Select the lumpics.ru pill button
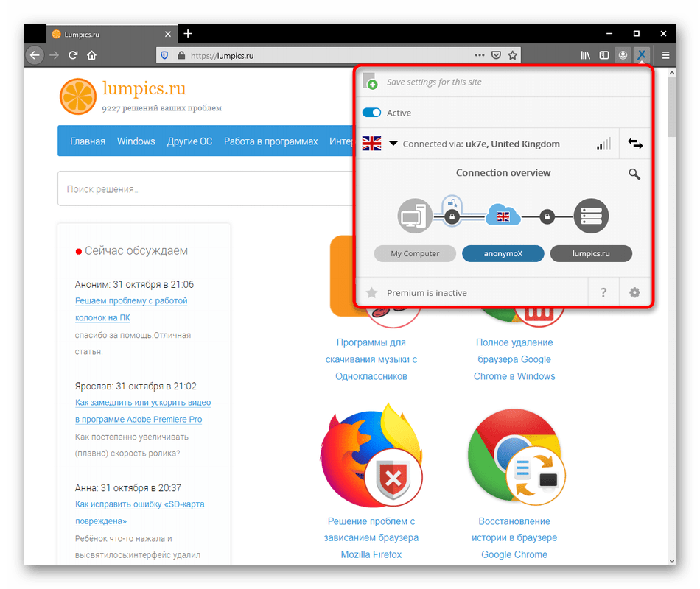The image size is (700, 589). [x=591, y=253]
